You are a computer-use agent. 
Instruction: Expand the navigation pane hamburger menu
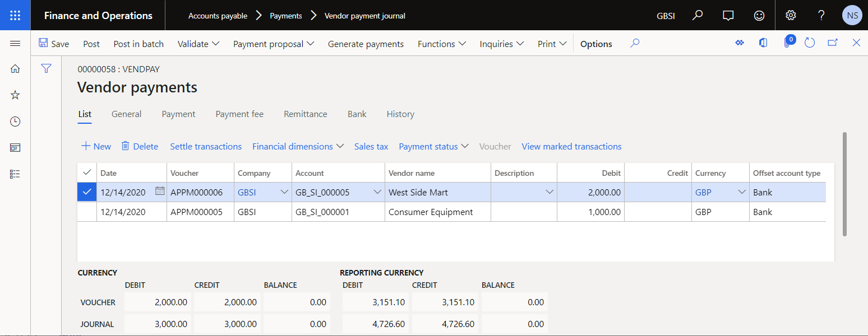pyautogui.click(x=15, y=42)
